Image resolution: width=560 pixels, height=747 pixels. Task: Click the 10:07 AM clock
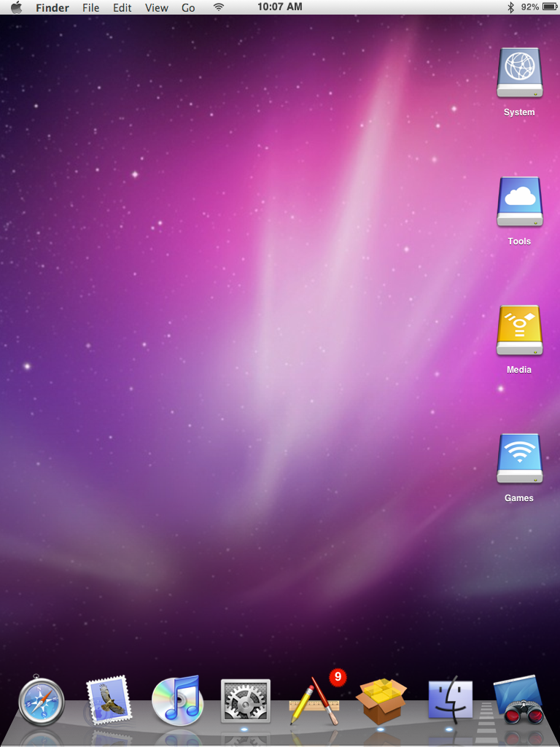280,7
